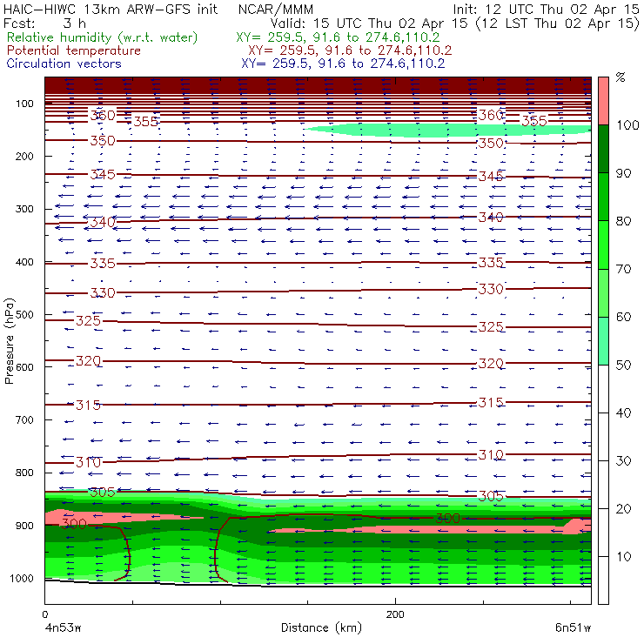Click the red XY= 259.5, 91.6 coordinates text
Viewport: 644px width, 644px height.
350,50
